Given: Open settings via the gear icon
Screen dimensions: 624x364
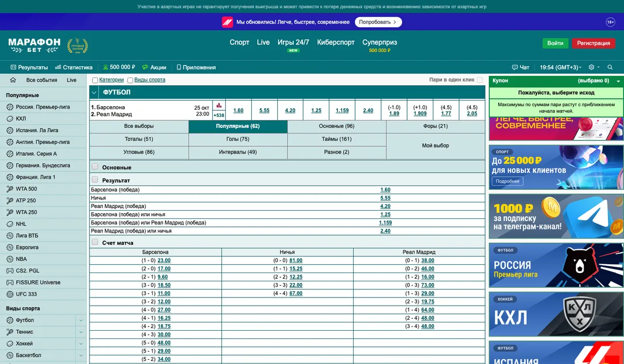Looking at the screenshot, I should (591, 67).
